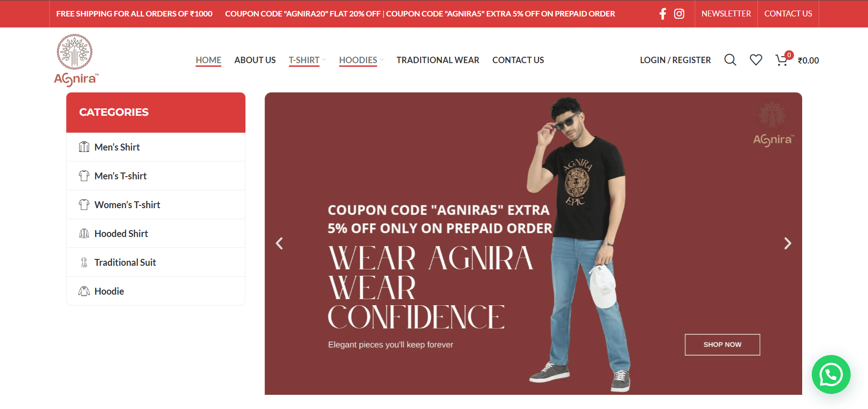Select Women's T-shirt category
The width and height of the screenshot is (868, 409).
(x=156, y=204)
